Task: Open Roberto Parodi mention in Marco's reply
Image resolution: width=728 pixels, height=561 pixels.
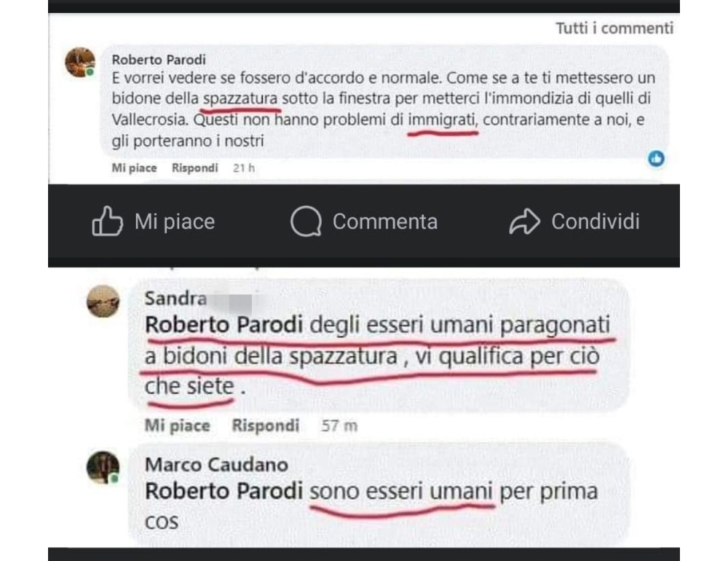Action: pyautogui.click(x=223, y=491)
